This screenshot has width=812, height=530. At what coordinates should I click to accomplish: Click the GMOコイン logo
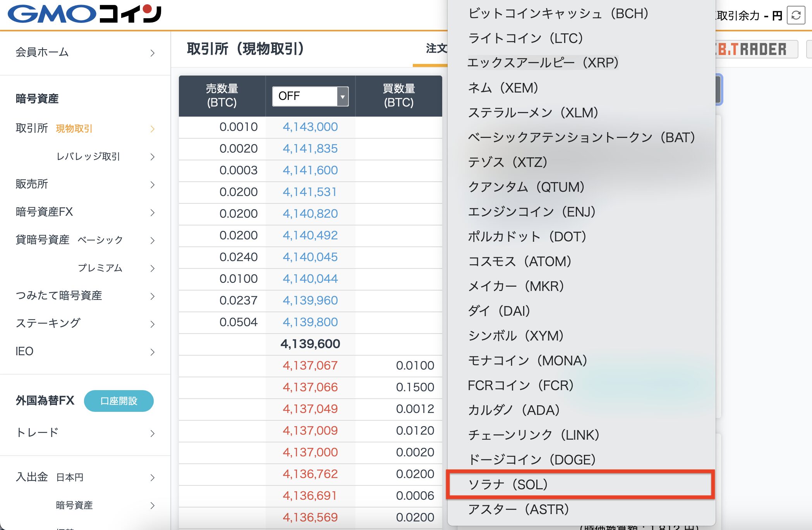[84, 14]
